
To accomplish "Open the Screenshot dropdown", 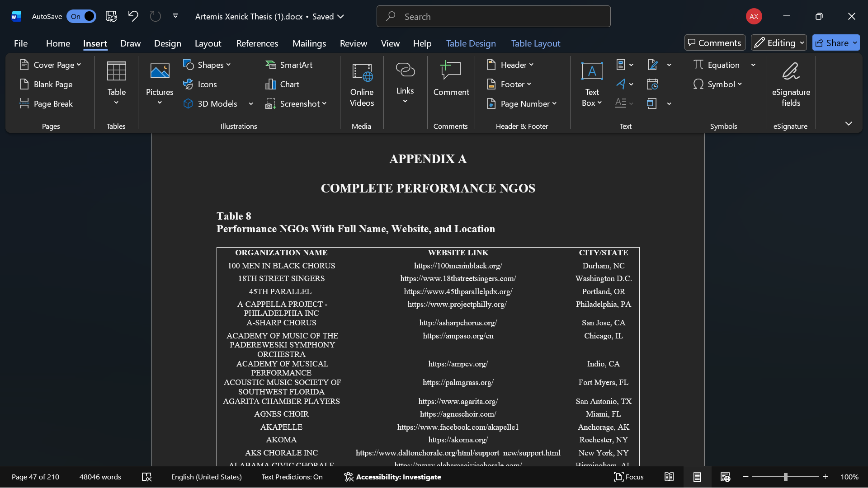I will pos(296,104).
